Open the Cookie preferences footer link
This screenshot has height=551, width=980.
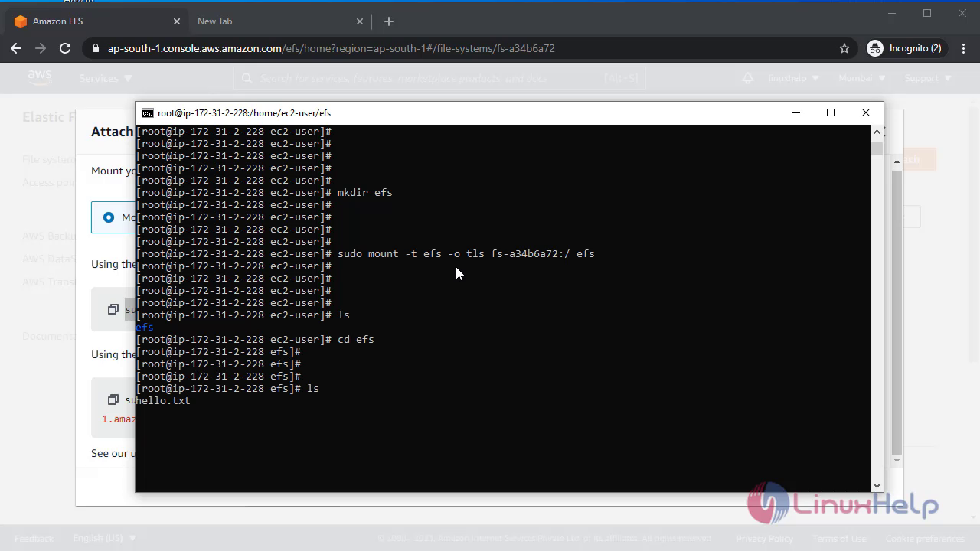(925, 538)
